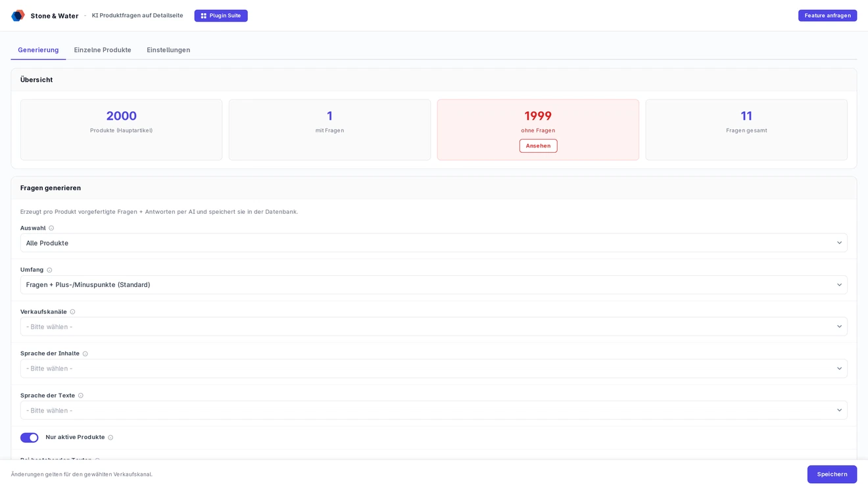Viewport: 868px width, 489px height.
Task: Click the 1 mit Fragen card
Action: (329, 130)
